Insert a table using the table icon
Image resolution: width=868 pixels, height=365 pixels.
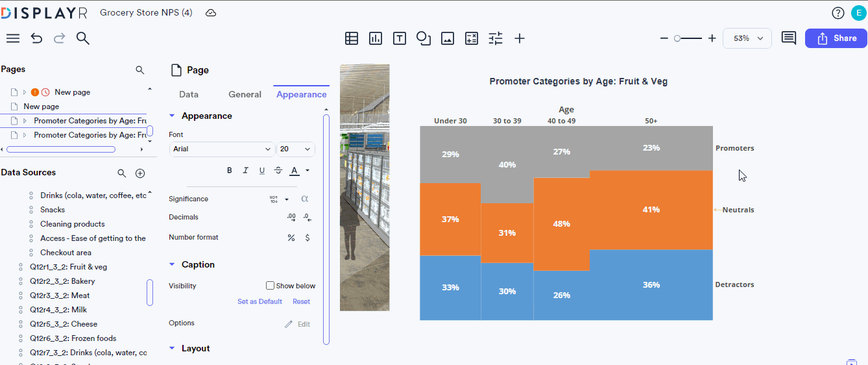pyautogui.click(x=352, y=38)
